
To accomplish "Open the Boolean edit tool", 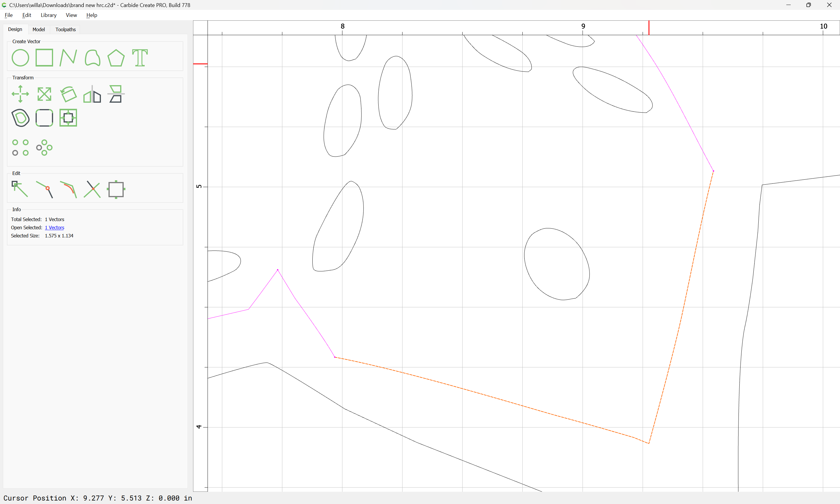I will tap(116, 189).
